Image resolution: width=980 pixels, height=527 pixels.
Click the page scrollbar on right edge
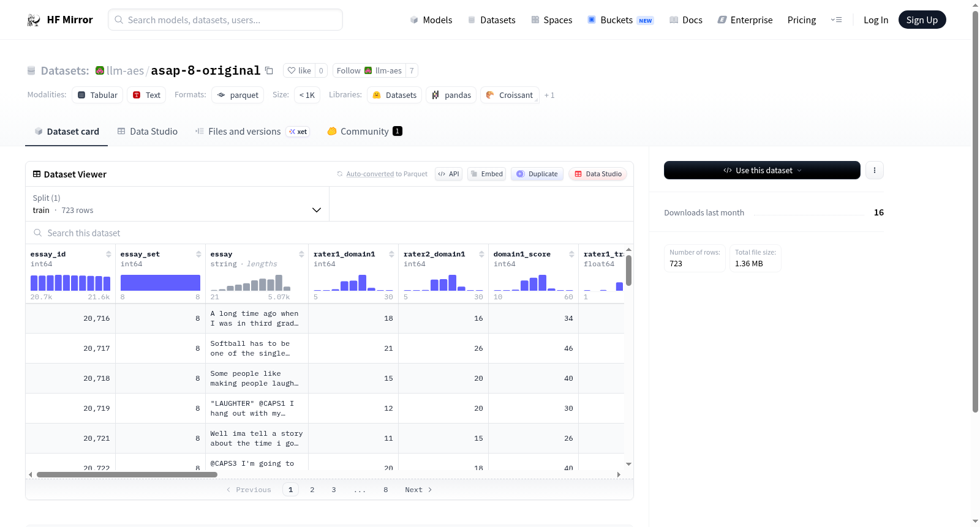tap(975, 211)
